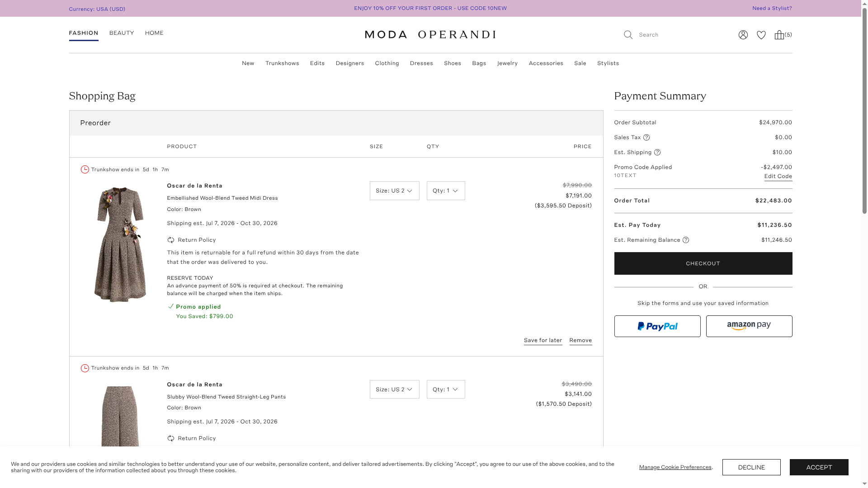Switch to the Beauty tab
Image resolution: width=868 pixels, height=488 pixels.
tap(122, 33)
